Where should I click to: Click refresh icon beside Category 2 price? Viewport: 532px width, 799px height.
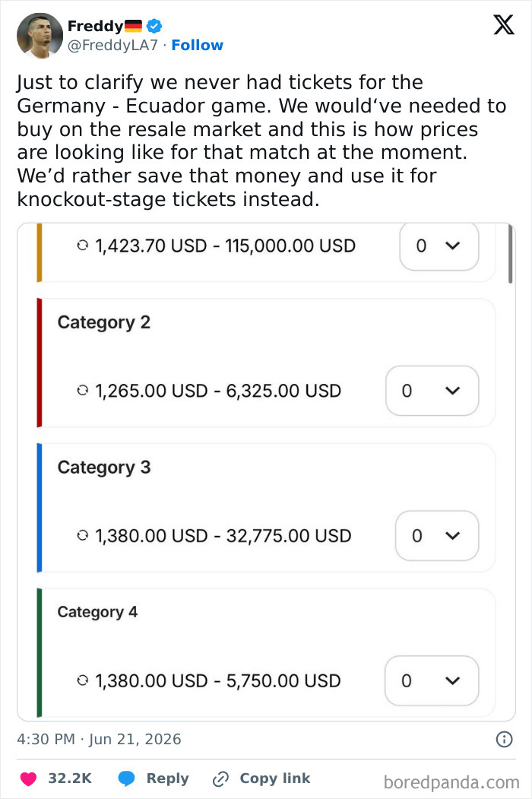(83, 390)
